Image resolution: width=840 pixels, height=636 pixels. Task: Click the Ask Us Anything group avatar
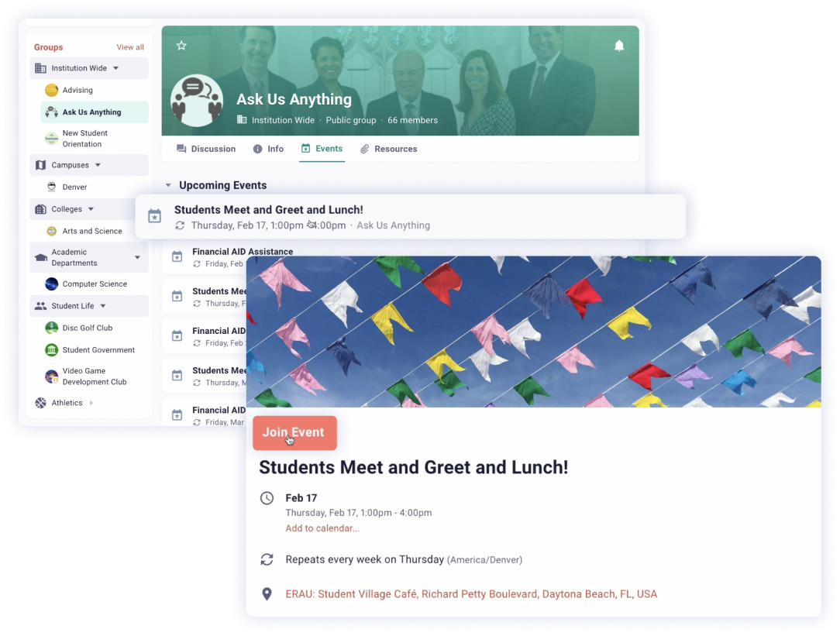pyautogui.click(x=197, y=100)
